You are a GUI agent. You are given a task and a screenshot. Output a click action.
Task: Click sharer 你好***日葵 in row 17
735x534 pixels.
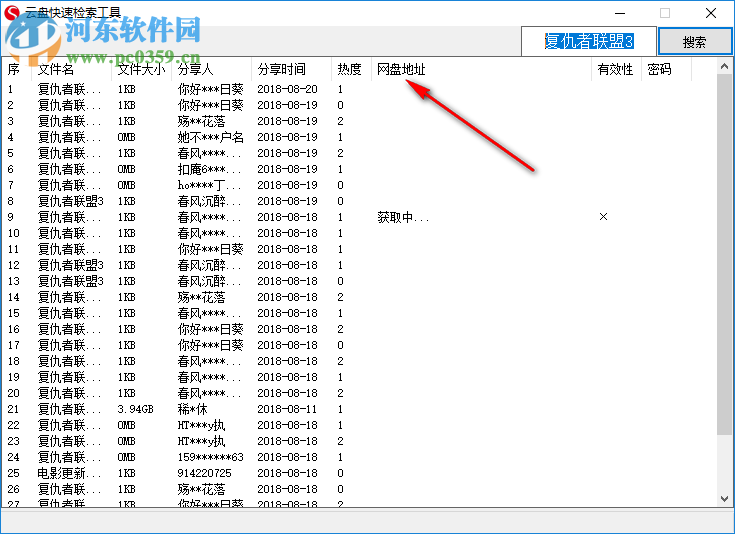pos(210,345)
